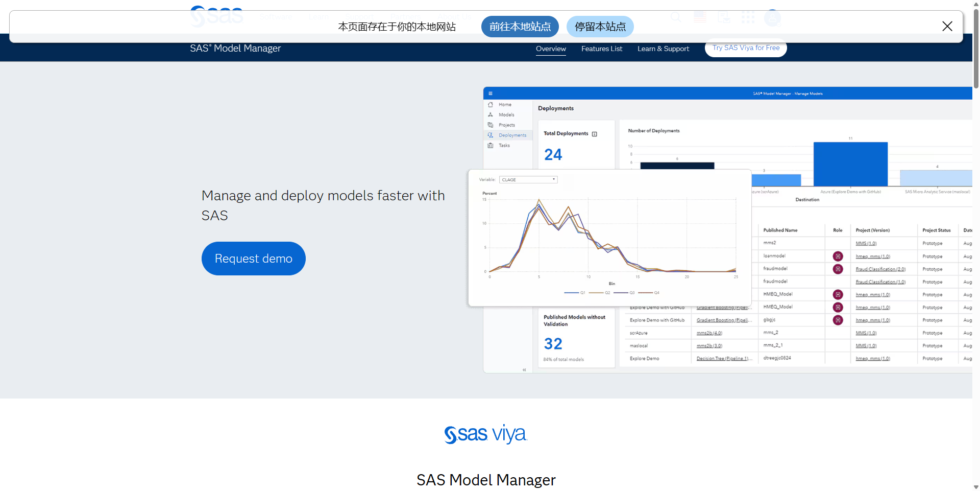Click the Fraud Classification (2.0) link
The image size is (980, 491).
pos(880,269)
